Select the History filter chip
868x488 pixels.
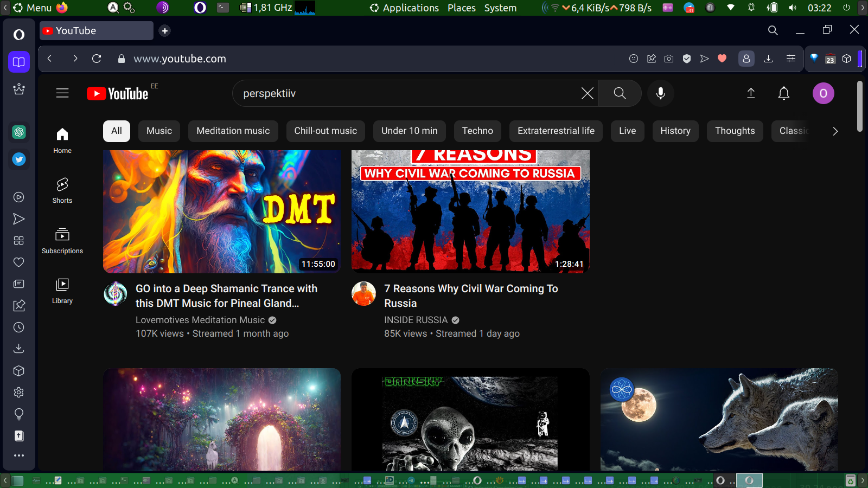pyautogui.click(x=675, y=131)
